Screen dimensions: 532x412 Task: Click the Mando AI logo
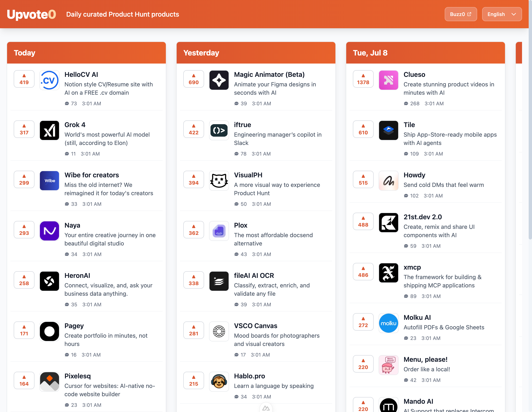click(x=388, y=405)
